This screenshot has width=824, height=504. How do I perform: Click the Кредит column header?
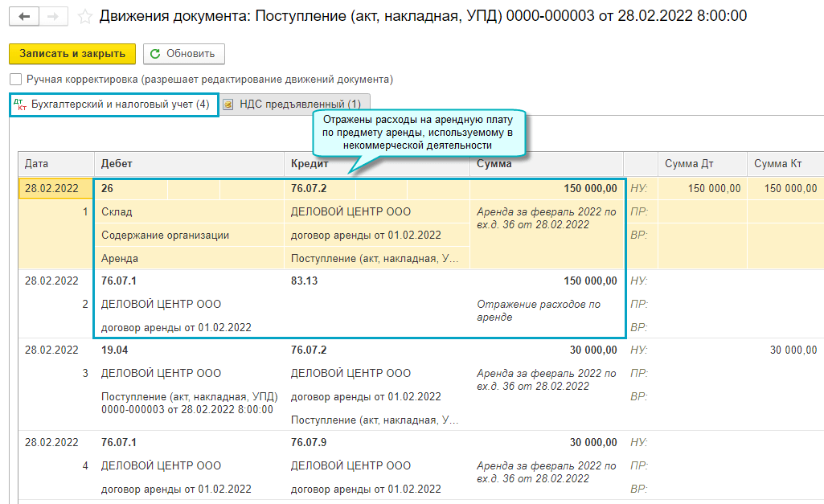377,163
